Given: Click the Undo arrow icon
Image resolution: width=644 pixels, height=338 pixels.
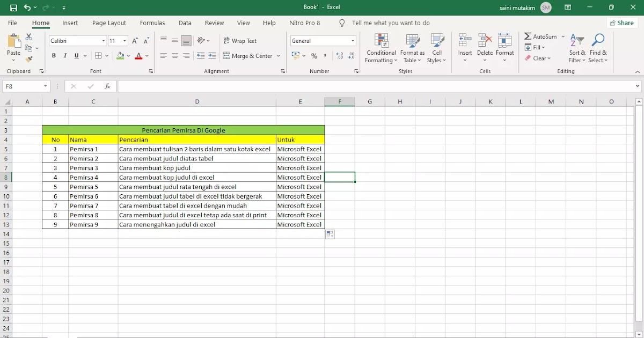Looking at the screenshot, I should (x=27, y=8).
